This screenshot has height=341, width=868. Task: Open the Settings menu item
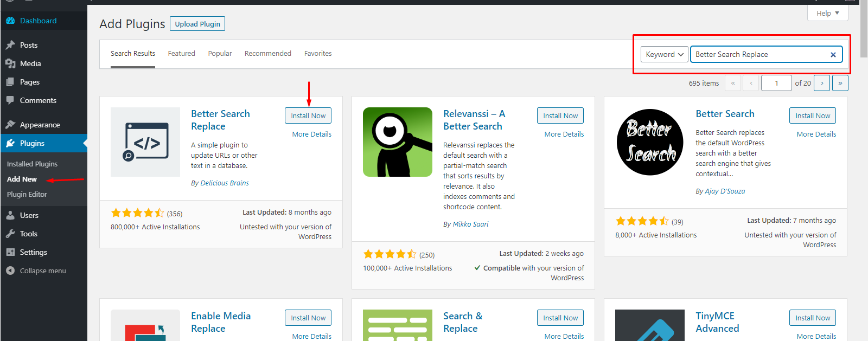pyautogui.click(x=43, y=252)
